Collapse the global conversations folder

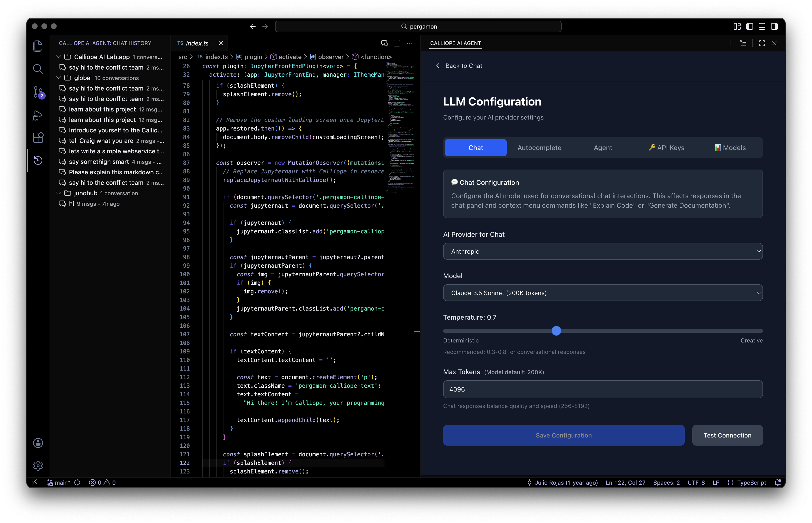(59, 78)
